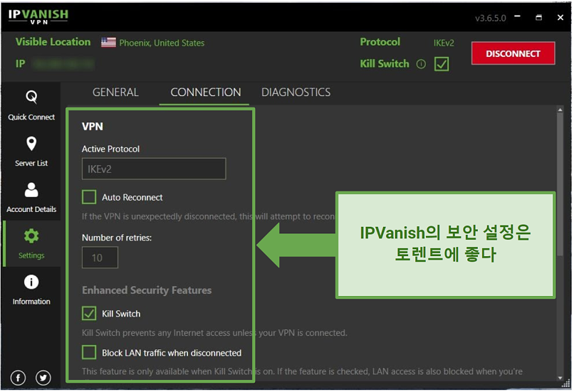Click the settings scrollbar up arrow
Image resolution: width=574 pixels, height=392 pixels.
[560, 110]
